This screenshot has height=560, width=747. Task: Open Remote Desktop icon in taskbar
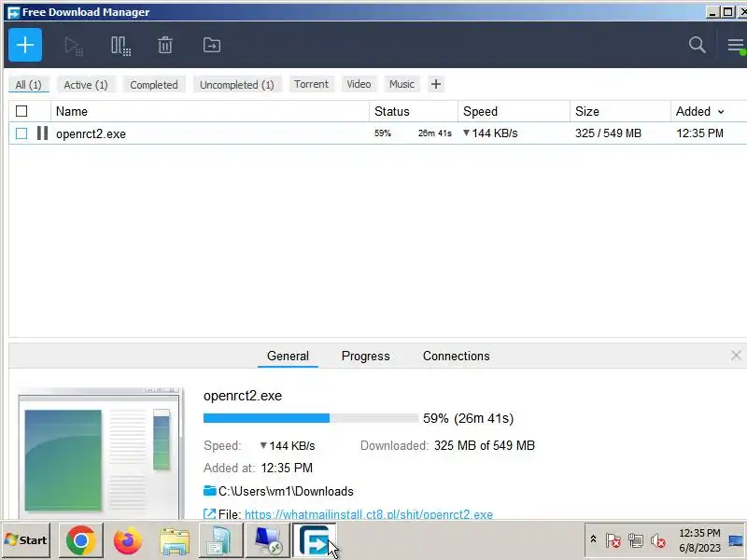point(267,540)
